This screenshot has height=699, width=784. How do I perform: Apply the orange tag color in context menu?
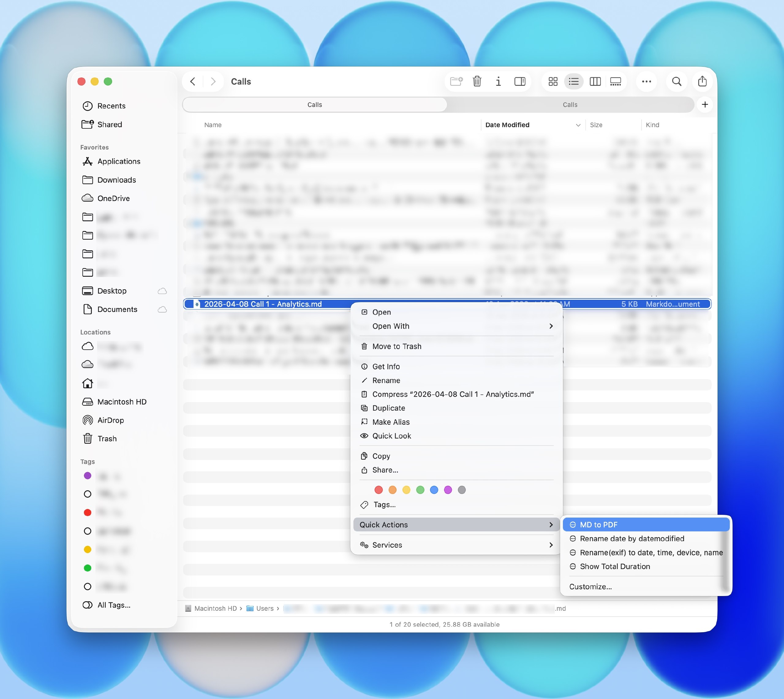(393, 490)
